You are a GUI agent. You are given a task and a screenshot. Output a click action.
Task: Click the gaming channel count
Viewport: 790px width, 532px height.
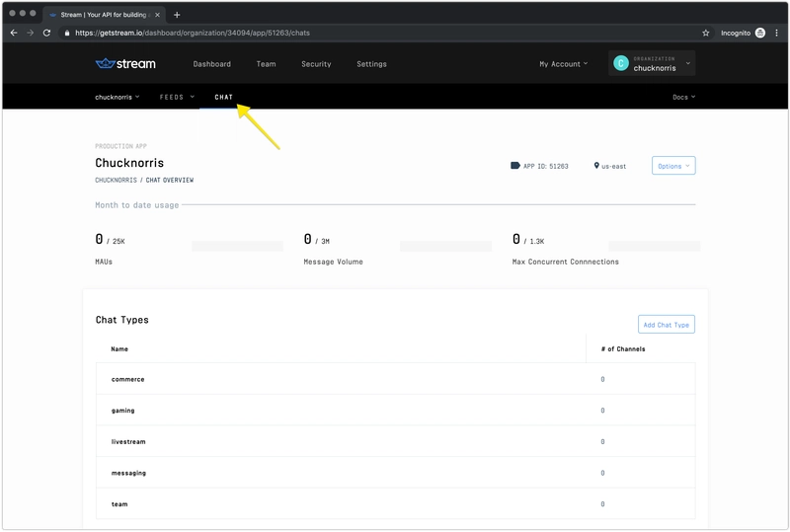[x=602, y=411]
